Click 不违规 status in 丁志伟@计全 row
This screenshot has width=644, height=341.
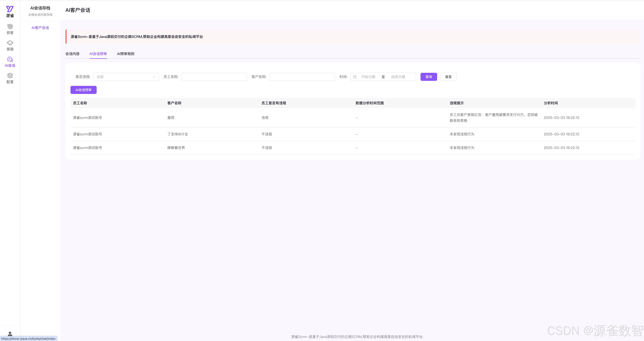[267, 134]
